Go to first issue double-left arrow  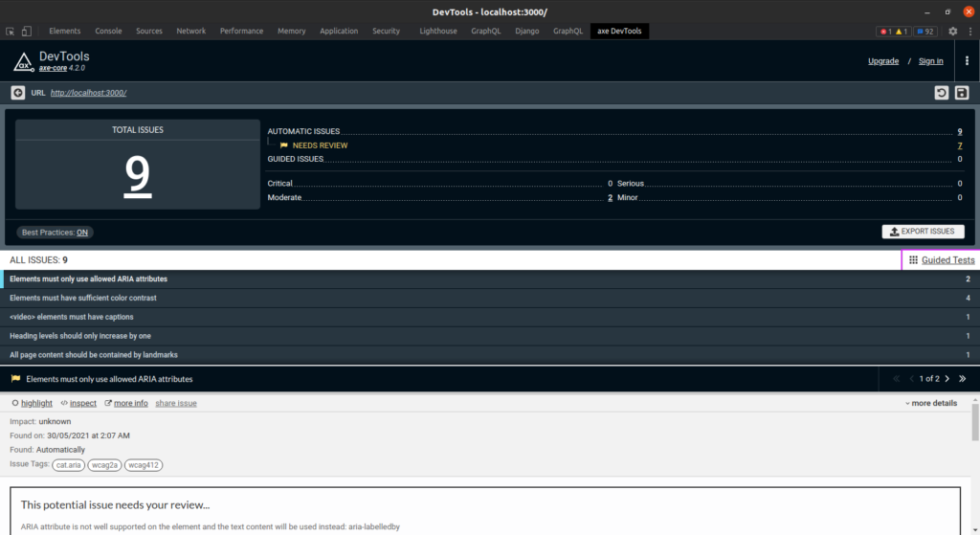pyautogui.click(x=896, y=379)
